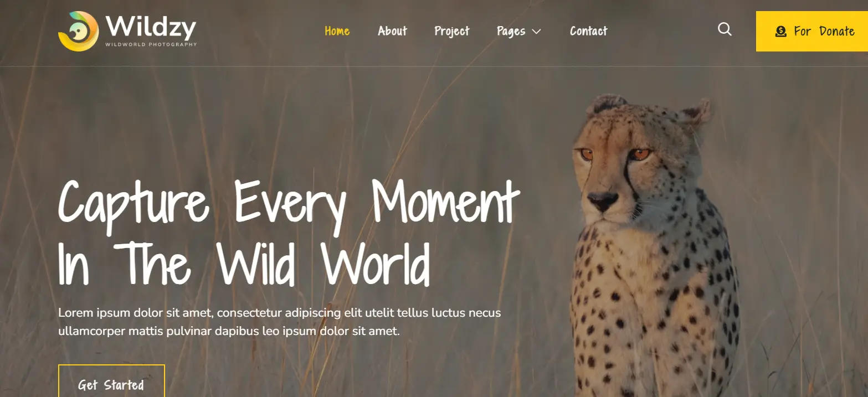The image size is (868, 397).
Task: Select the Capture Every Moment headline line
Action: pyautogui.click(x=289, y=204)
